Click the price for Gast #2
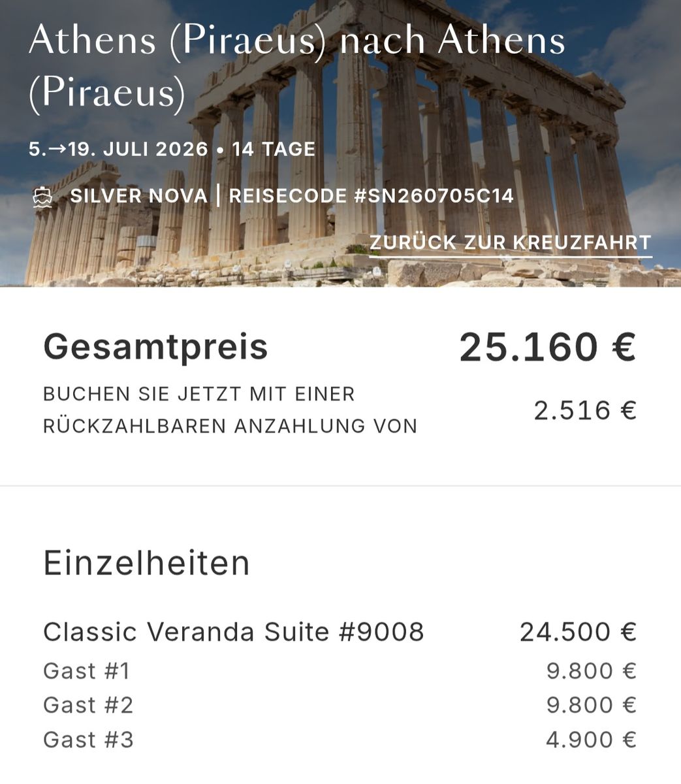 tap(591, 706)
